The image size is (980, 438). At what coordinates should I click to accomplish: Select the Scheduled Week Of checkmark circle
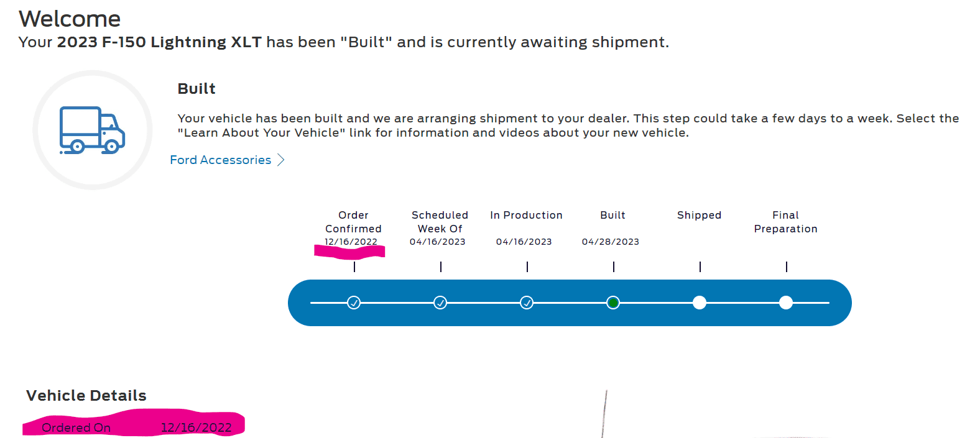pos(440,303)
